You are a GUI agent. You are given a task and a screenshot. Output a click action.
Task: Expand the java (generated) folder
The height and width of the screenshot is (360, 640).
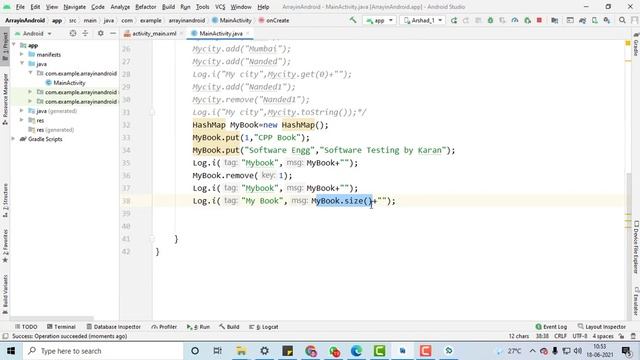(x=22, y=111)
